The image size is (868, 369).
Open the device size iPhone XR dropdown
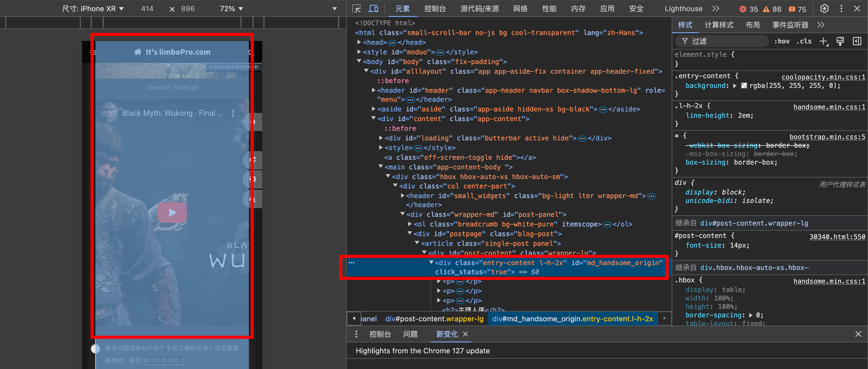coord(93,9)
